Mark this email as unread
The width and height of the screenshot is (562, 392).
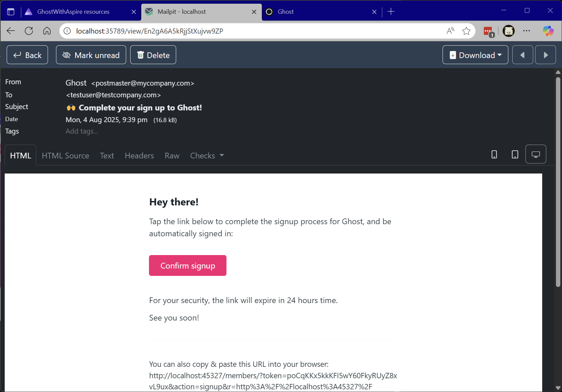click(91, 55)
